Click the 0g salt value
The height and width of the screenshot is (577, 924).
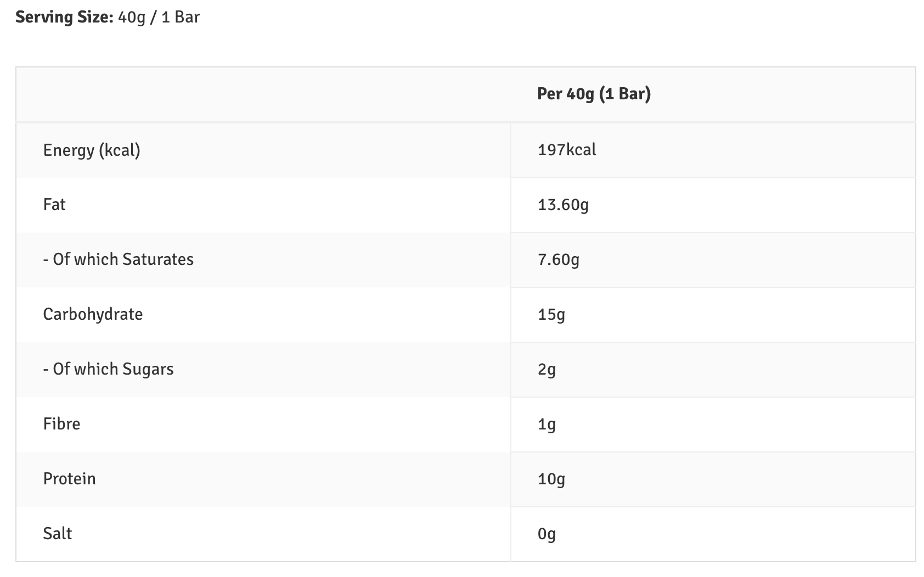pyautogui.click(x=546, y=534)
